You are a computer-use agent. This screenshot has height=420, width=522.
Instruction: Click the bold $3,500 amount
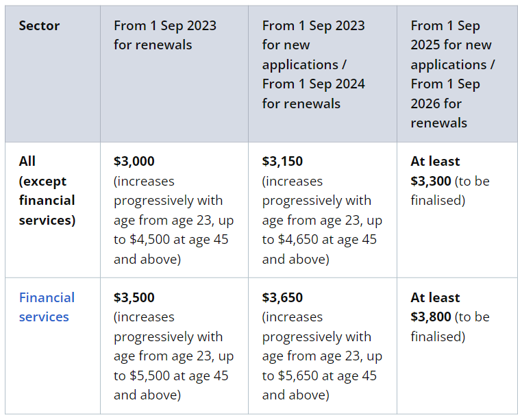tap(134, 298)
